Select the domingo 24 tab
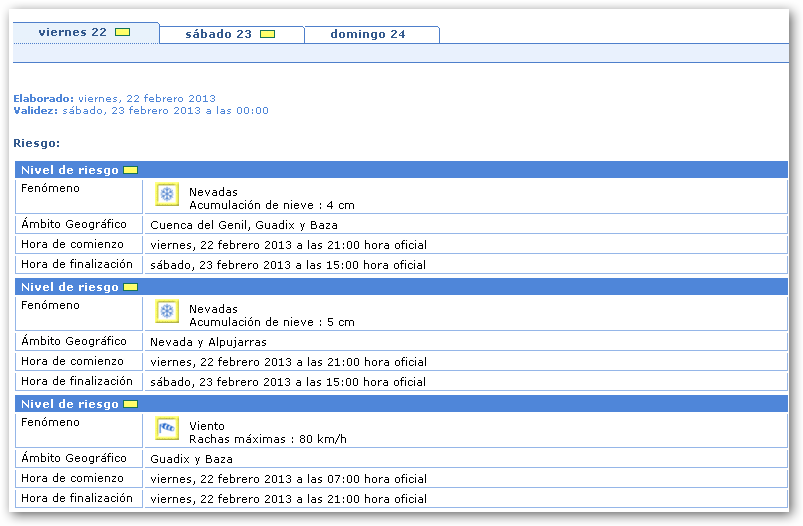The width and height of the screenshot is (803, 526). click(368, 34)
